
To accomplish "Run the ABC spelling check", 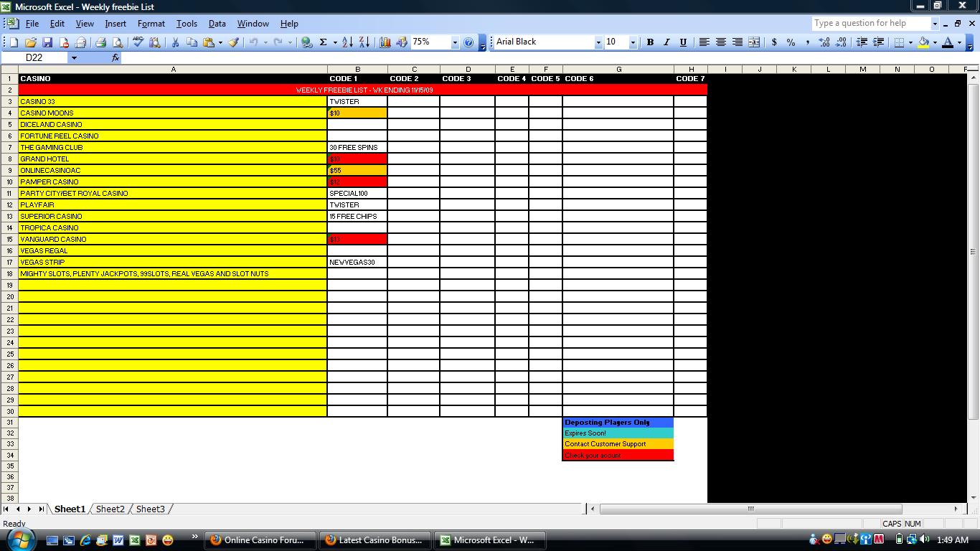I will (138, 42).
